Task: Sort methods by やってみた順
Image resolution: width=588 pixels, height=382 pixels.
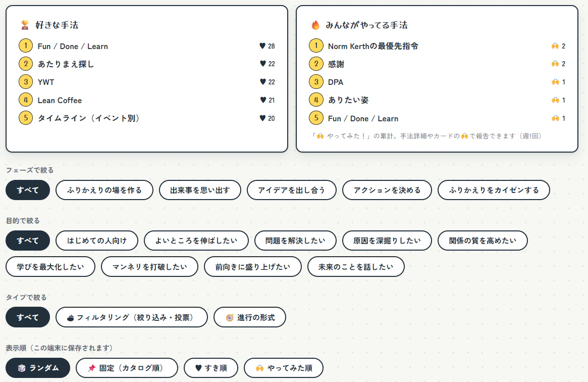Action: click(x=284, y=368)
